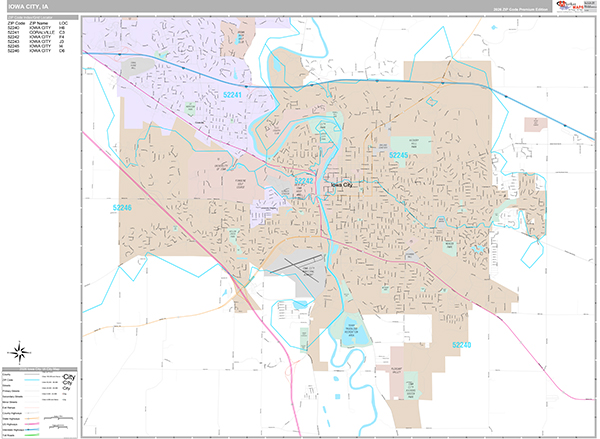The height and width of the screenshot is (439, 600).
Task: Click the 52245 ZIP code map label
Action: 399,156
